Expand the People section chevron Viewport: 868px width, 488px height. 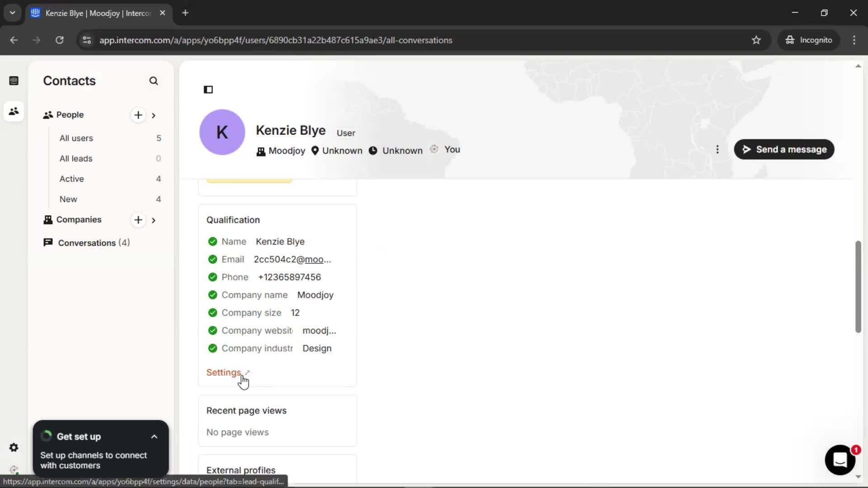pyautogui.click(x=154, y=115)
